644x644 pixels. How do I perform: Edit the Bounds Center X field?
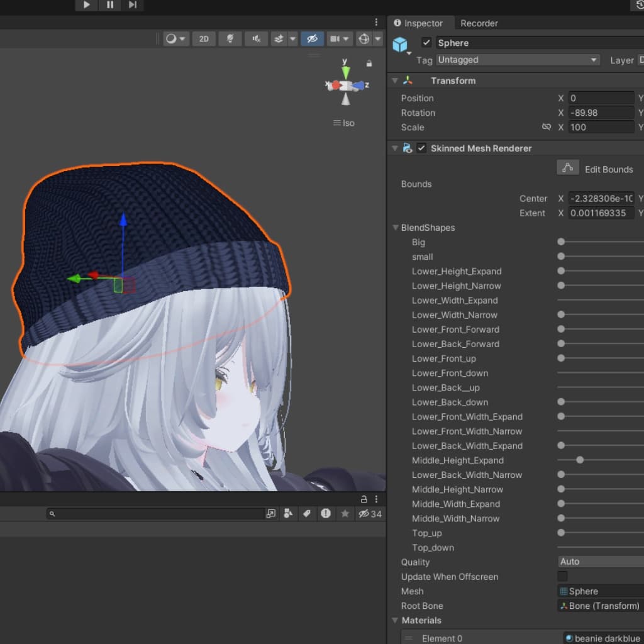click(601, 198)
